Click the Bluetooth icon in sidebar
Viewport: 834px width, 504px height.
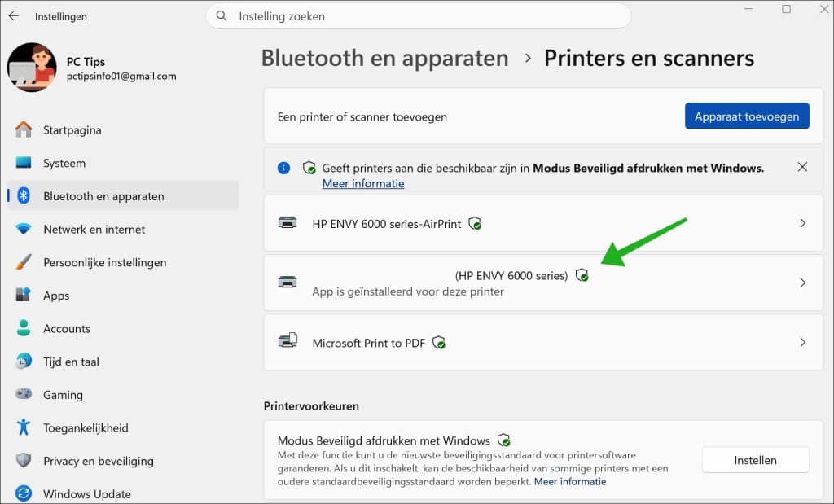[x=24, y=195]
